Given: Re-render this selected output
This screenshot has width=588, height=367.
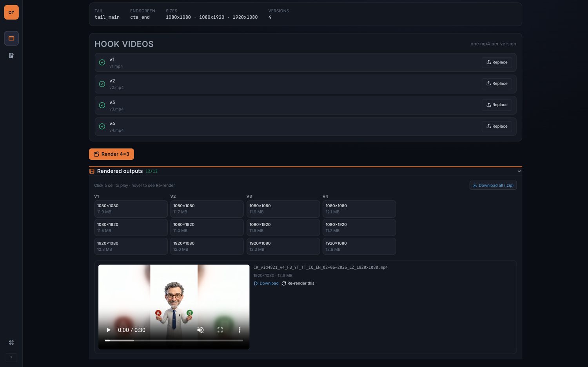Looking at the screenshot, I should (298, 283).
